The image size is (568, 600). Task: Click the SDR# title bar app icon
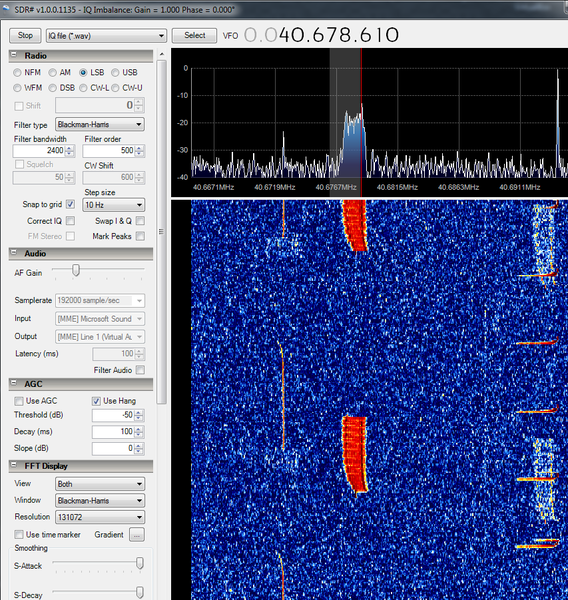click(x=6, y=9)
